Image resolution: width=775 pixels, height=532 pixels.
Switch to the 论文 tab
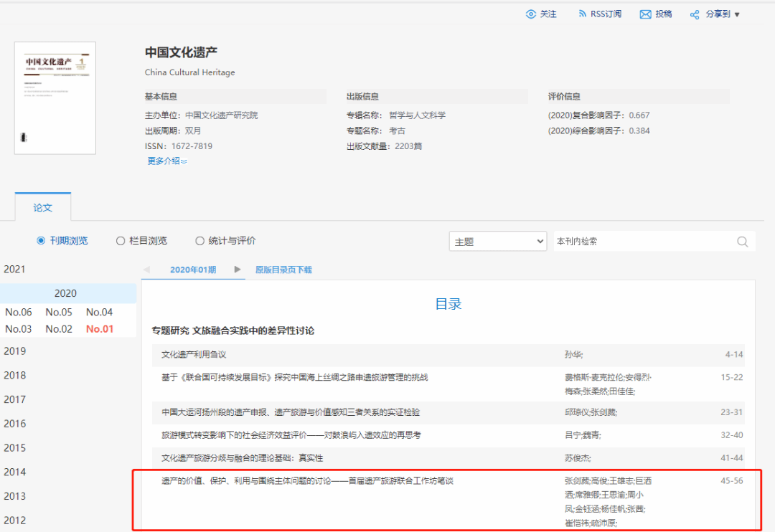[43, 207]
